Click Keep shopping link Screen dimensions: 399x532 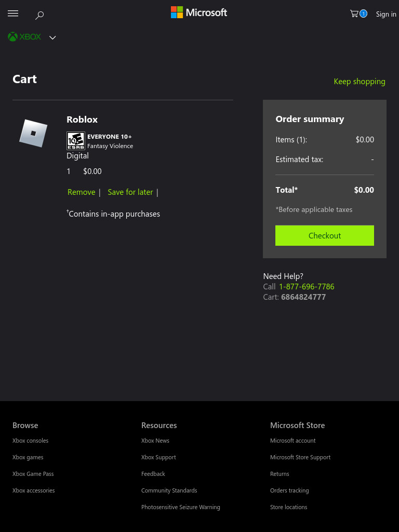click(360, 82)
